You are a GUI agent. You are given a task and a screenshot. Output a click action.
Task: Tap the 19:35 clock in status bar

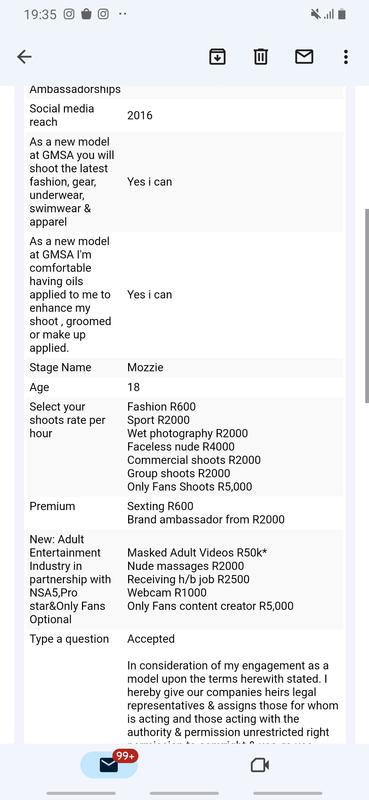point(40,14)
